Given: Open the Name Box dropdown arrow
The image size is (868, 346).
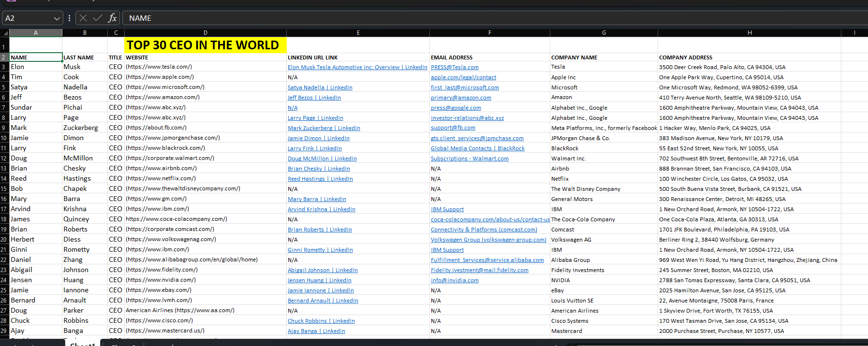Looking at the screenshot, I should [x=57, y=18].
